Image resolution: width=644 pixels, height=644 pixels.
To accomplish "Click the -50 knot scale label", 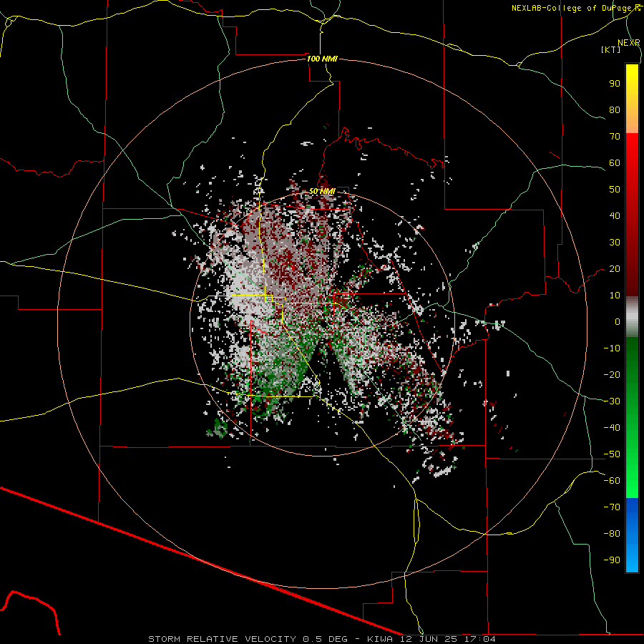I will click(x=612, y=454).
